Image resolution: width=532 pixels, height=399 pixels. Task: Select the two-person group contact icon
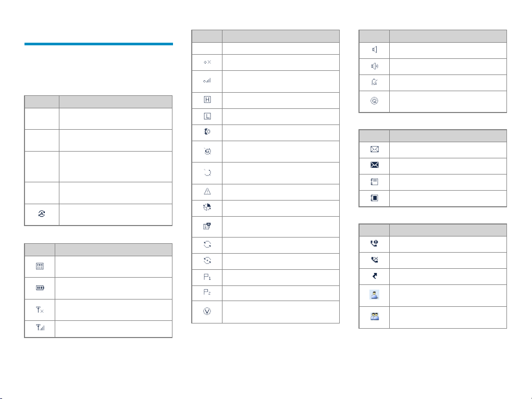375,317
